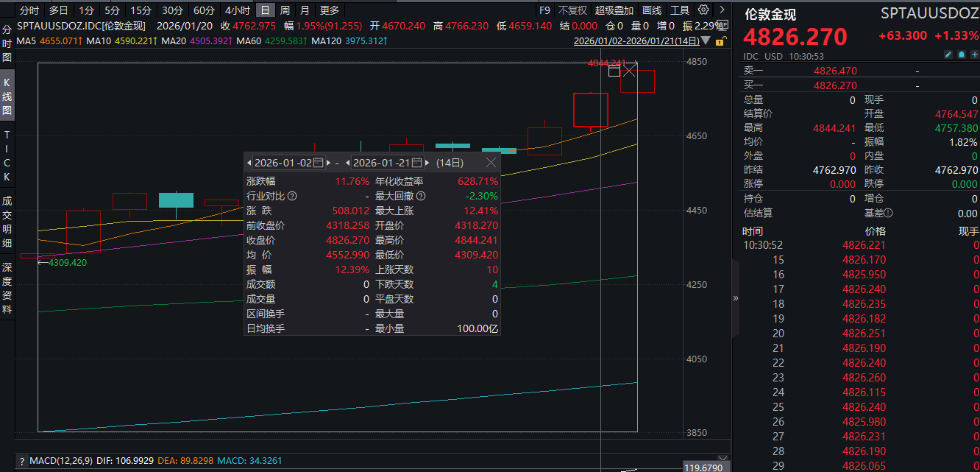Open settings via the gear icon

[703, 10]
